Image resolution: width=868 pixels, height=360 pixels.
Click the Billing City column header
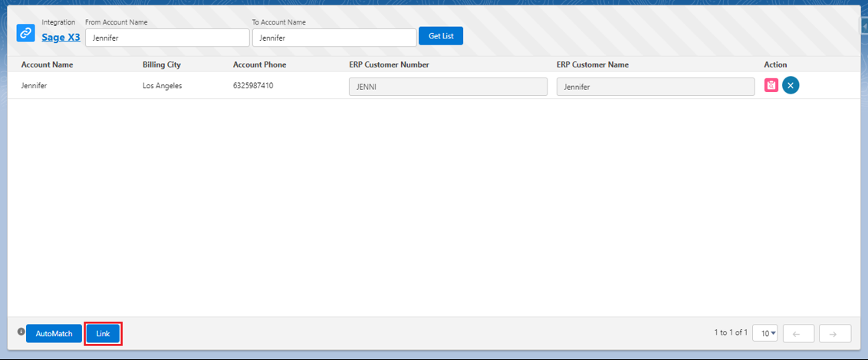click(162, 64)
